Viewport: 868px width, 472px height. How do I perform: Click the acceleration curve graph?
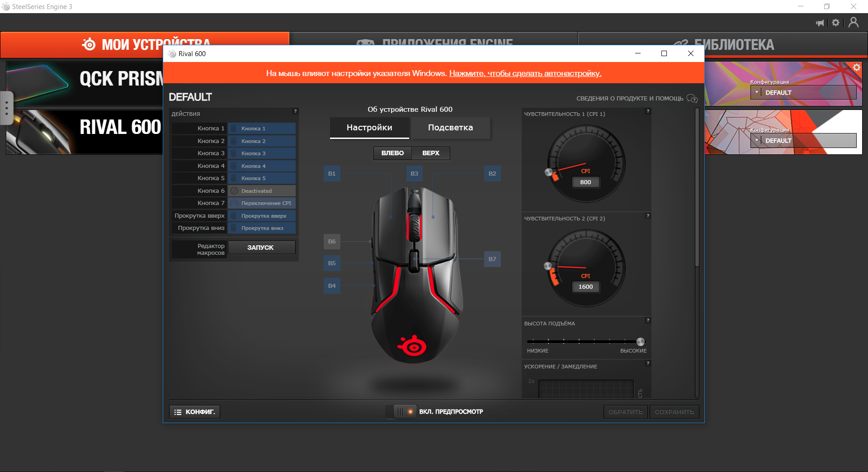(586, 389)
